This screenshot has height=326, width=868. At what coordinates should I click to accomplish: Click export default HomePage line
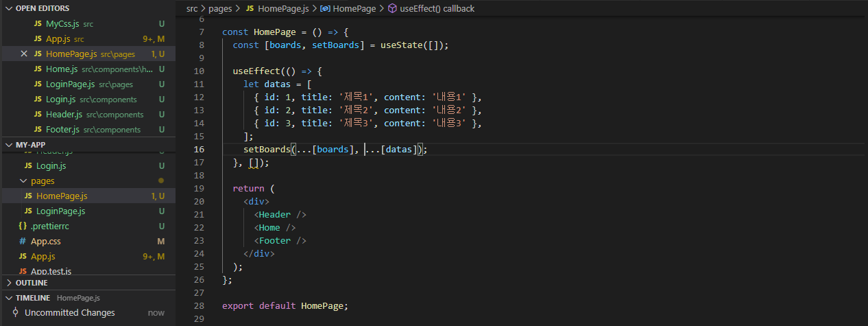click(x=285, y=306)
